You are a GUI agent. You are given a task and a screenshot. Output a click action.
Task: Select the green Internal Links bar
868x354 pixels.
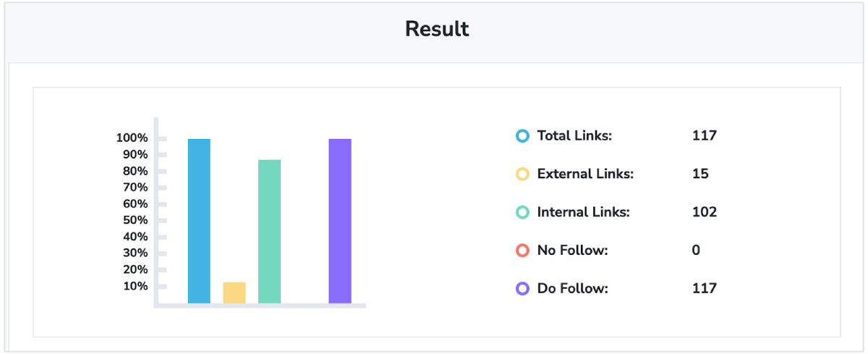pyautogui.click(x=269, y=231)
